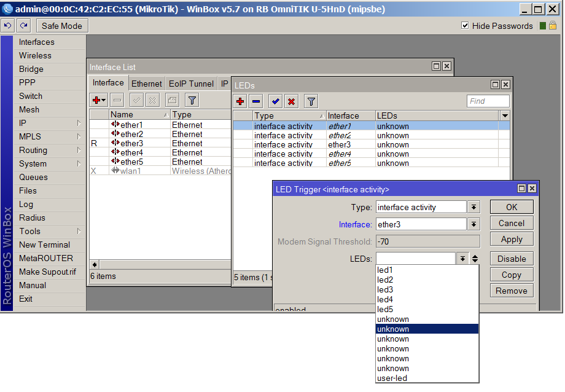Click the Find field in LEDs window
The height and width of the screenshot is (392, 565).
coord(488,101)
